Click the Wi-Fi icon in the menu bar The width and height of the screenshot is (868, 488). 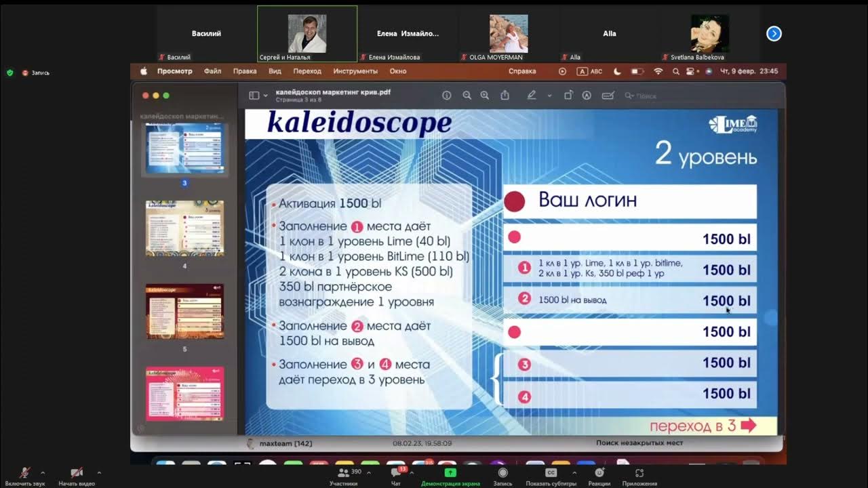658,71
